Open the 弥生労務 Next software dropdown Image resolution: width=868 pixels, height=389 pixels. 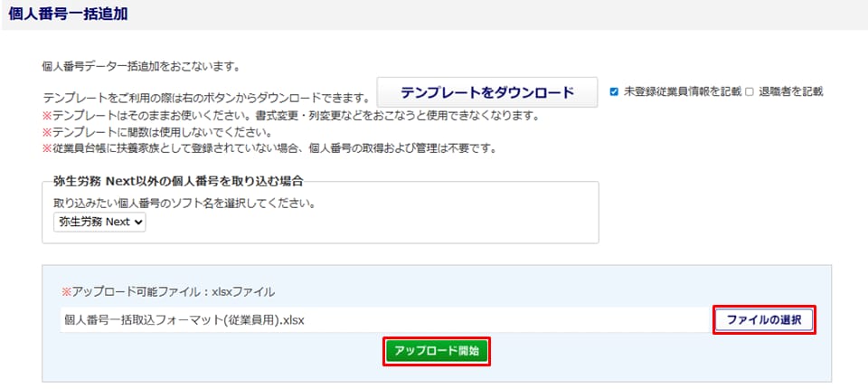[99, 222]
